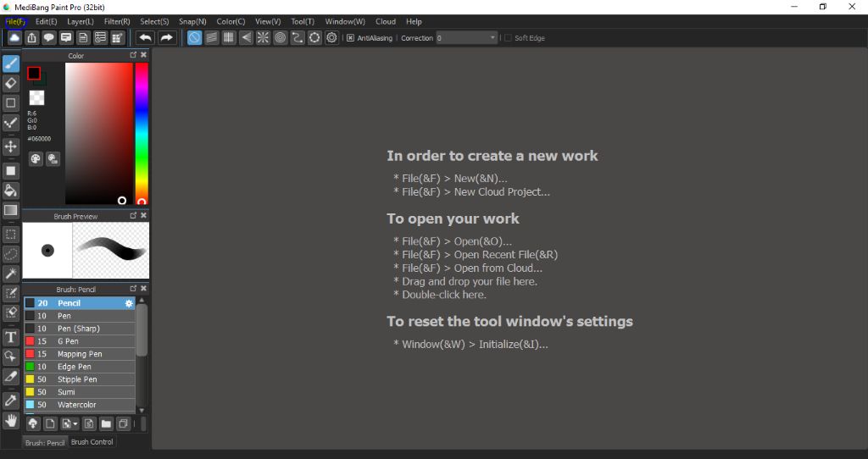Select the Select Eraser tool

click(x=10, y=312)
